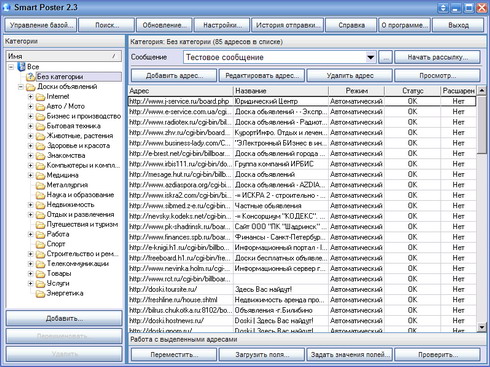Click the 'Энергетика' folder icon

40,294
